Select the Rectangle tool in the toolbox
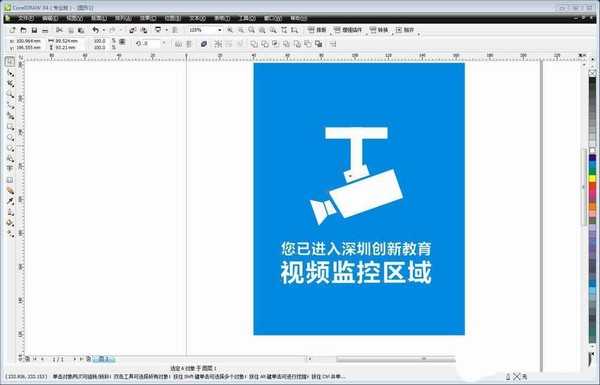600x385 pixels. click(10, 127)
